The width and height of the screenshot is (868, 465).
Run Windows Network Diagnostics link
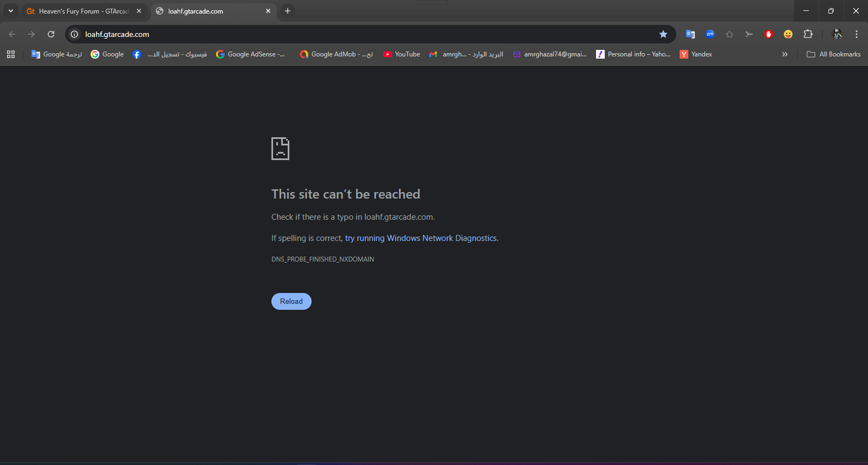coord(421,238)
